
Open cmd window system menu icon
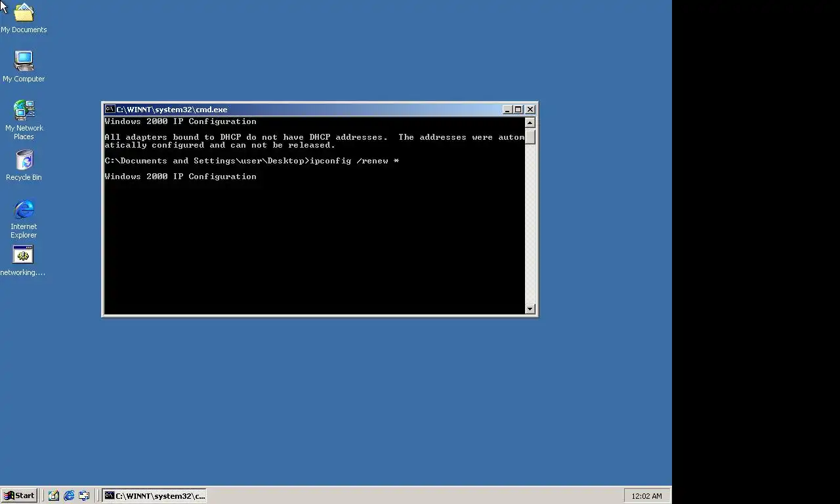(x=110, y=110)
